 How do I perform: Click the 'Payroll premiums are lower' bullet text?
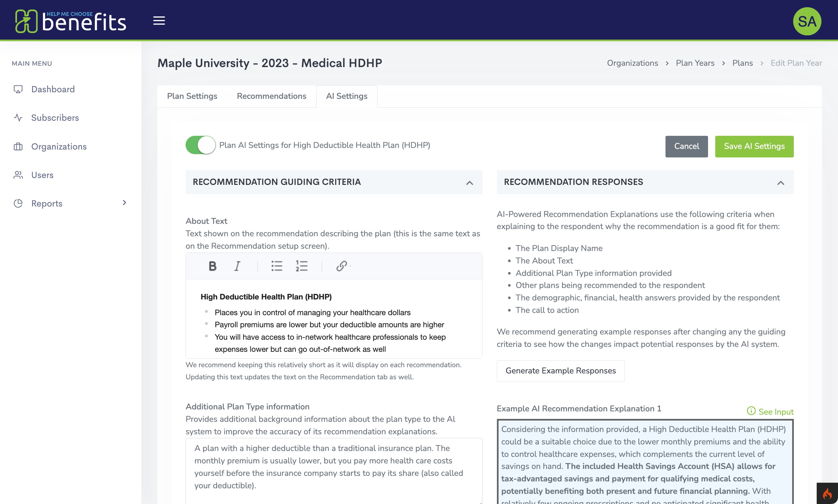(329, 324)
